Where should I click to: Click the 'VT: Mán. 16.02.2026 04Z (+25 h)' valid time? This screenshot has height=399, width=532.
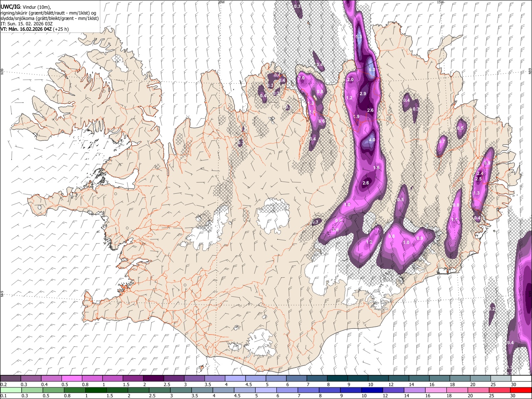[34, 29]
